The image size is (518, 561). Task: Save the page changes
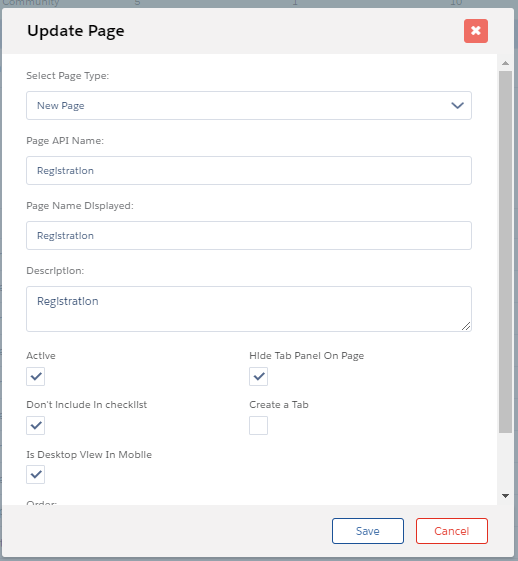point(368,531)
